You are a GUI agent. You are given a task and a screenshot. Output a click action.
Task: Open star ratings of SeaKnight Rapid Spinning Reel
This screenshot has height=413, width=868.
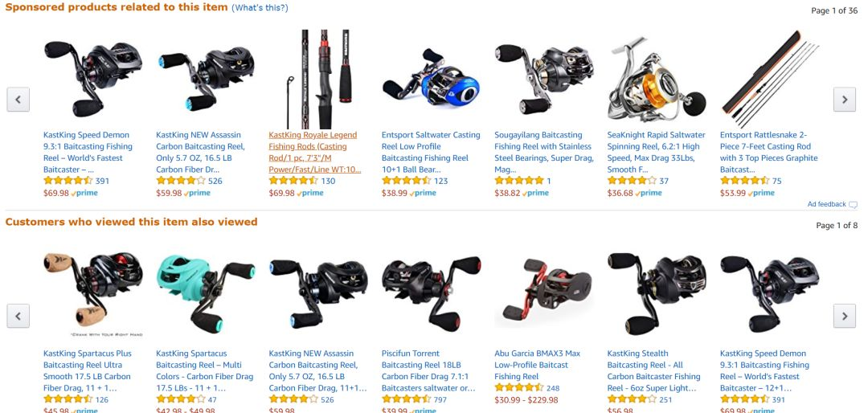pyautogui.click(x=632, y=181)
